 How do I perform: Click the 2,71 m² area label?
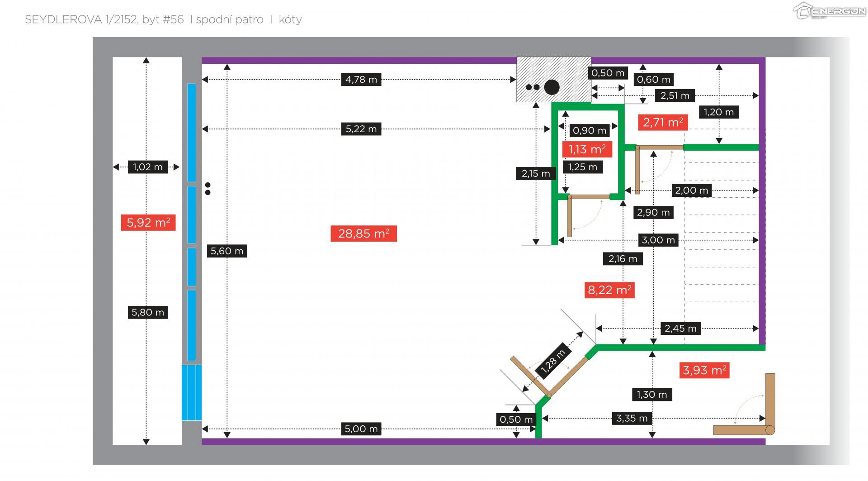(662, 122)
